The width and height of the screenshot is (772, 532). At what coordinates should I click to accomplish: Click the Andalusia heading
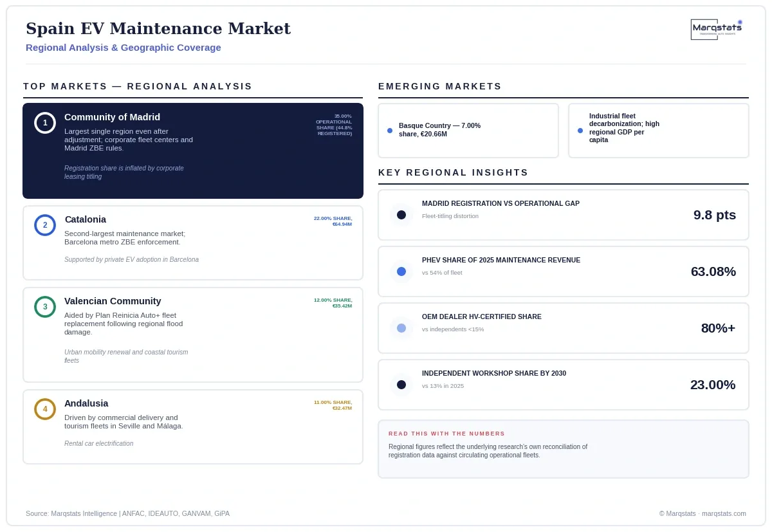pyautogui.click(x=86, y=403)
